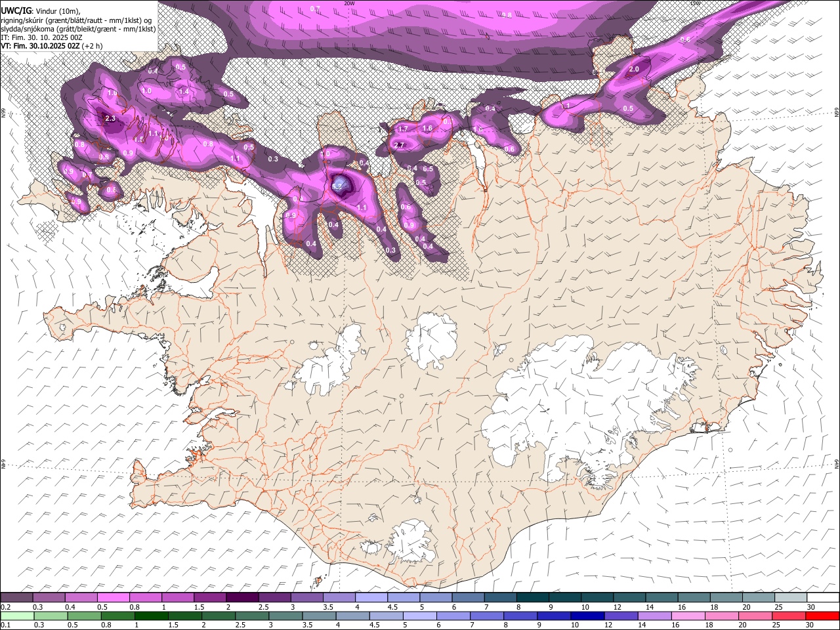
Task: Select the 12 label in the purple snow legend
Action: tap(616, 607)
